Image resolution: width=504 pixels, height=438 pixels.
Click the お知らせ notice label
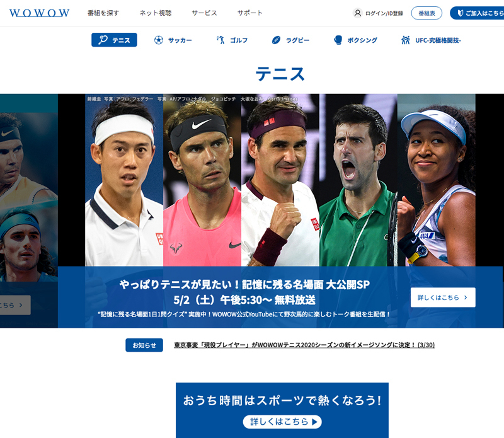coord(144,345)
